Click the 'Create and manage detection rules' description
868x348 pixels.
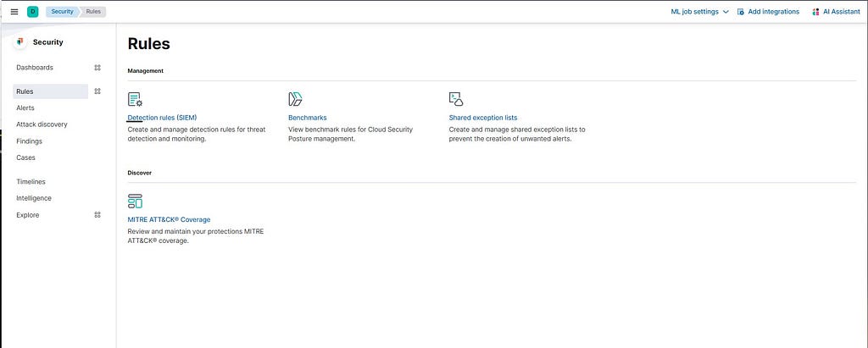(197, 134)
